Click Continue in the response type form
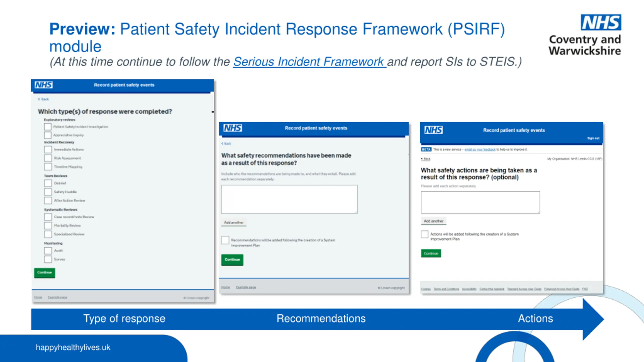The image size is (644, 362). tap(45, 273)
